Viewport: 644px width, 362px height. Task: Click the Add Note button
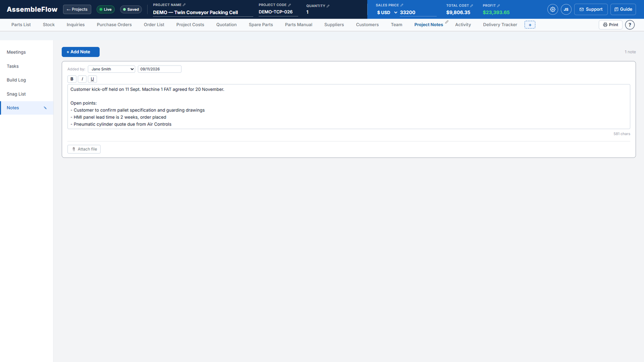tap(80, 52)
